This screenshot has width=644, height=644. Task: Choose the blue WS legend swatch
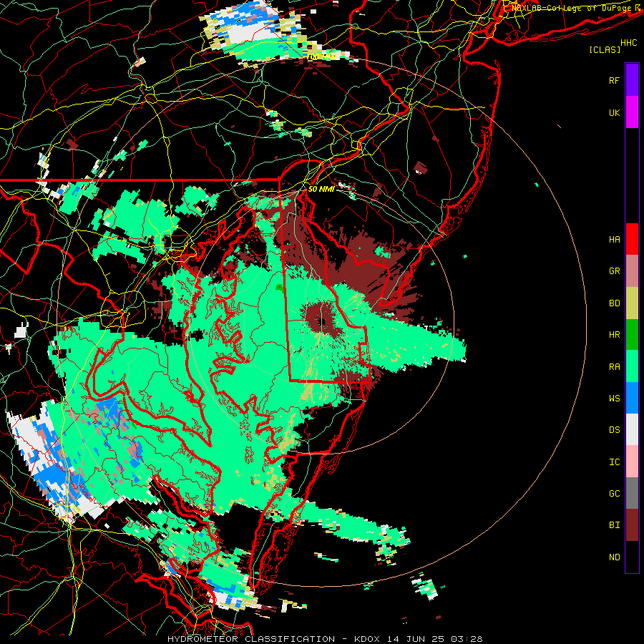pos(632,398)
